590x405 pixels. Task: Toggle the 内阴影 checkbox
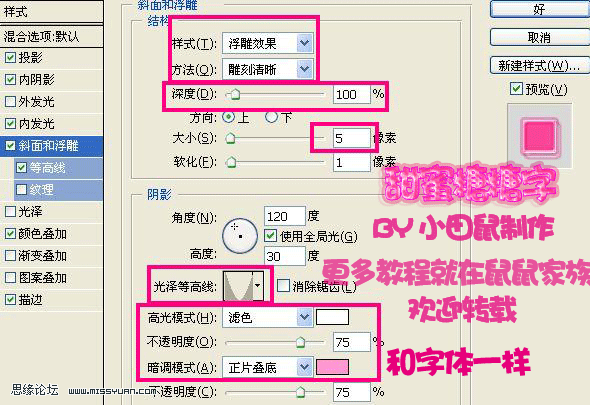(x=10, y=79)
